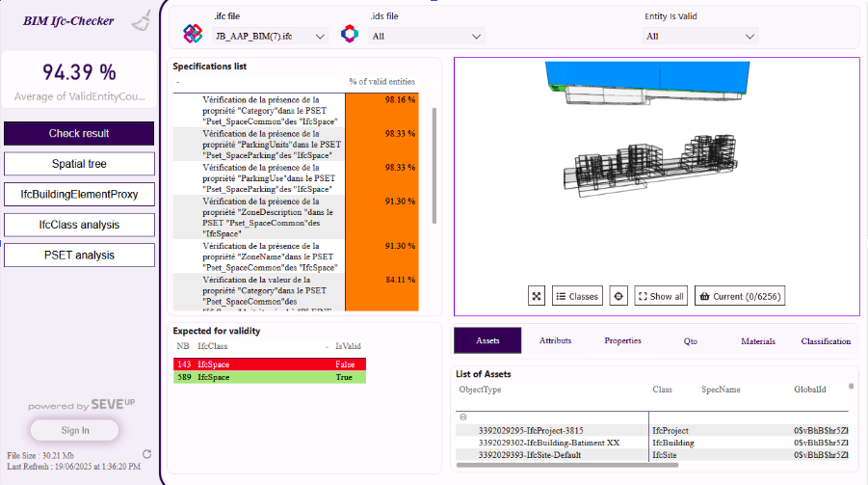Select the IfcBuilding-Batiment XX asset row
Image resolution: width=868 pixels, height=485 pixels.
549,443
